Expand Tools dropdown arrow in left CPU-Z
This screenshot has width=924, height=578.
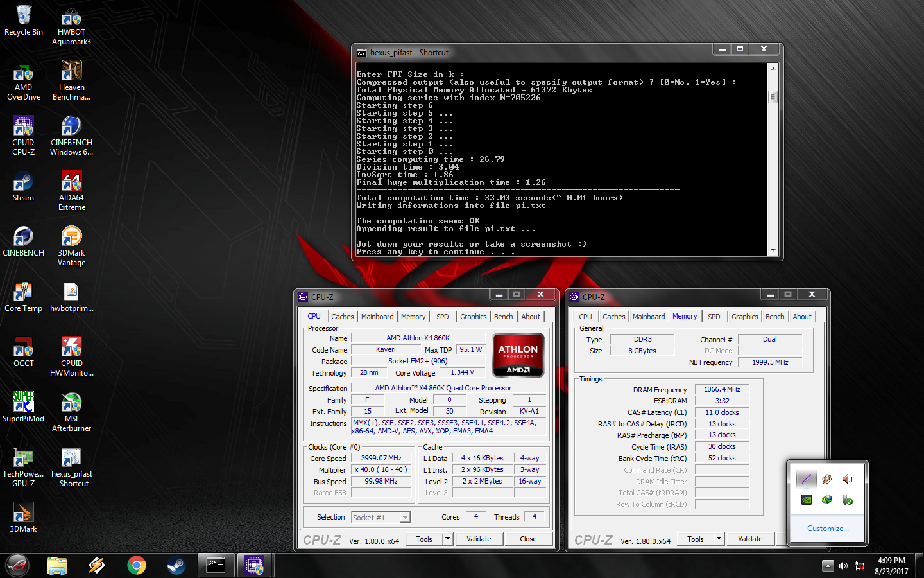pyautogui.click(x=448, y=539)
